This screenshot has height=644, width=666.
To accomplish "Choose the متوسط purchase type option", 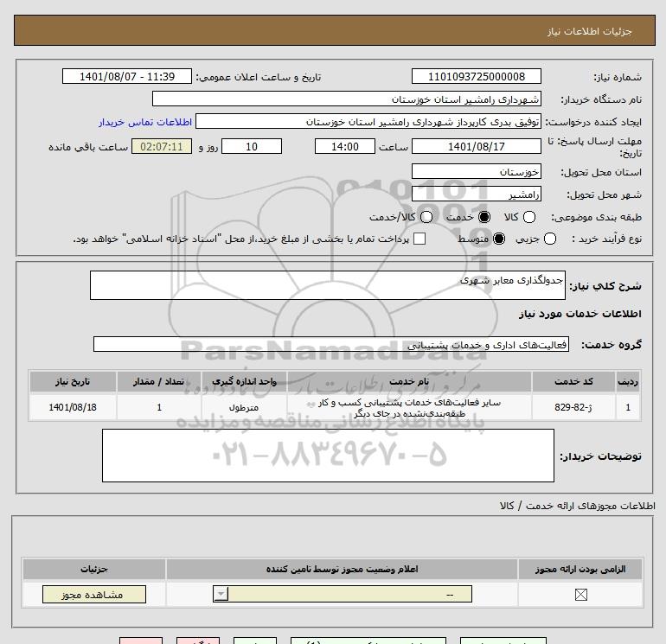I will 499,239.
